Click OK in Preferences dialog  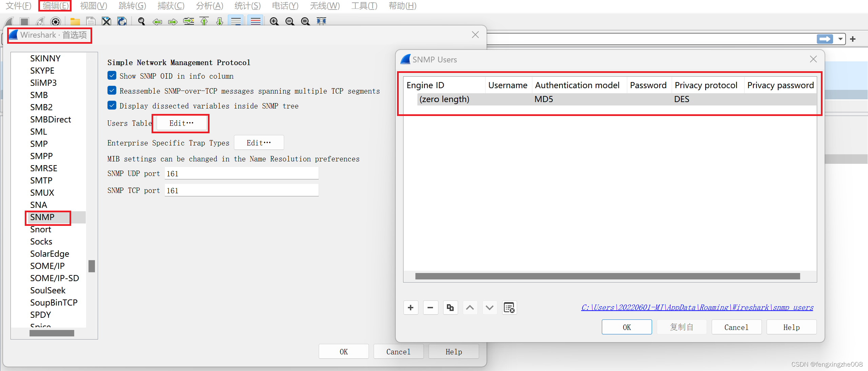(343, 352)
